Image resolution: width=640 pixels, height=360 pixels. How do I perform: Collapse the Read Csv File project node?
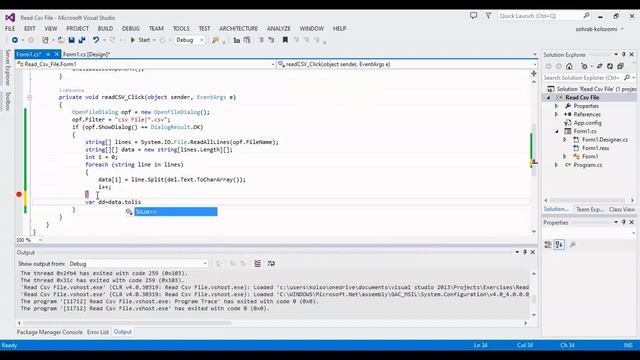pyautogui.click(x=549, y=98)
